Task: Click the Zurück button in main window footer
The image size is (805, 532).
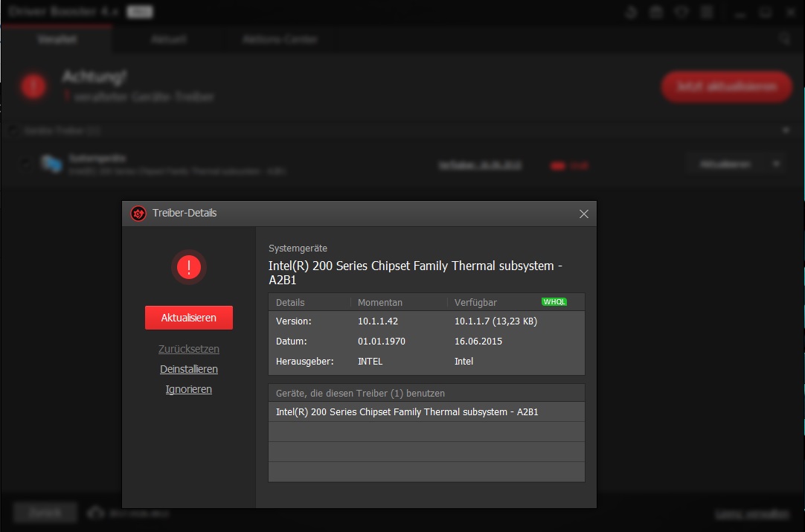Action: tap(45, 513)
